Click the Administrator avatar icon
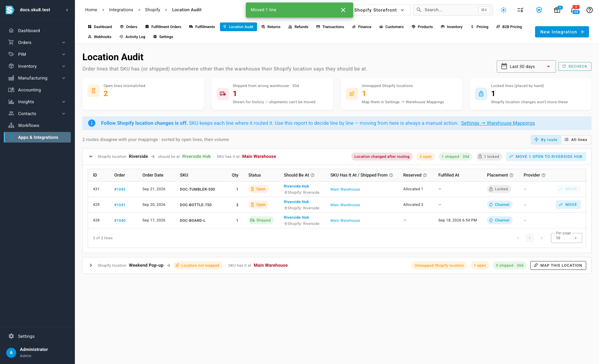The height and width of the screenshot is (364, 599). [x=11, y=352]
